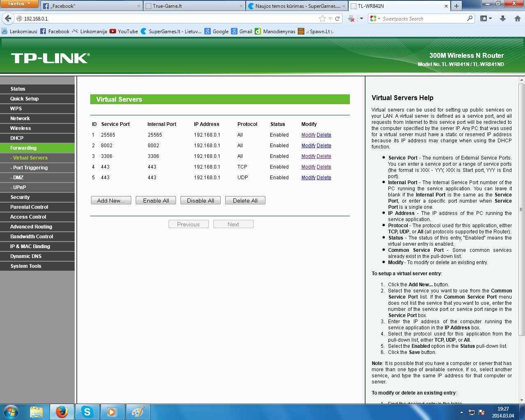Click the bookmark star icon in address bar
525x420 pixels.
point(322,18)
